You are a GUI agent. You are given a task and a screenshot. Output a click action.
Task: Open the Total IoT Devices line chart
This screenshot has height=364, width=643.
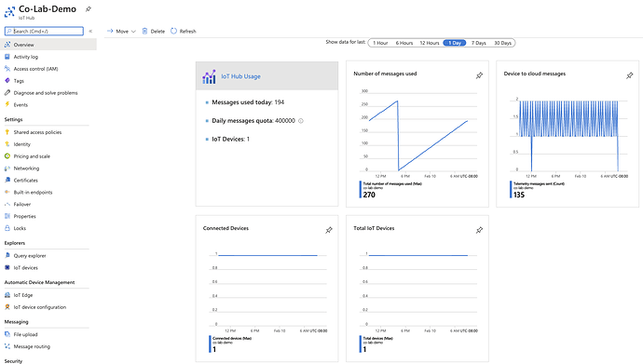[417, 290]
